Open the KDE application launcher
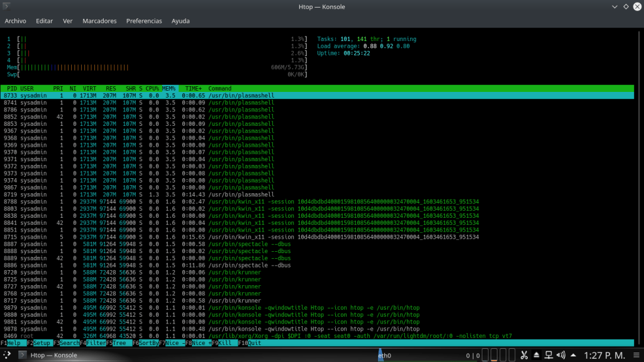The height and width of the screenshot is (362, 644). point(8,355)
